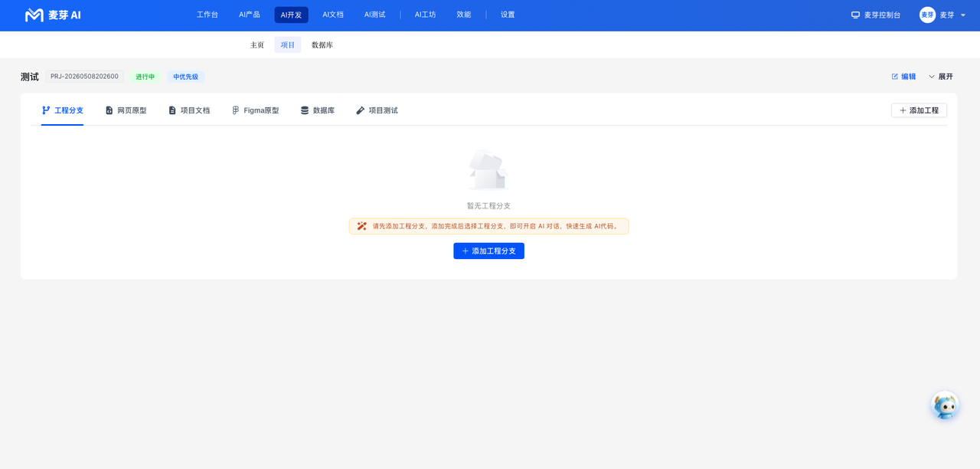Click the 麦芽 user avatar
The width and height of the screenshot is (980, 469).
927,15
